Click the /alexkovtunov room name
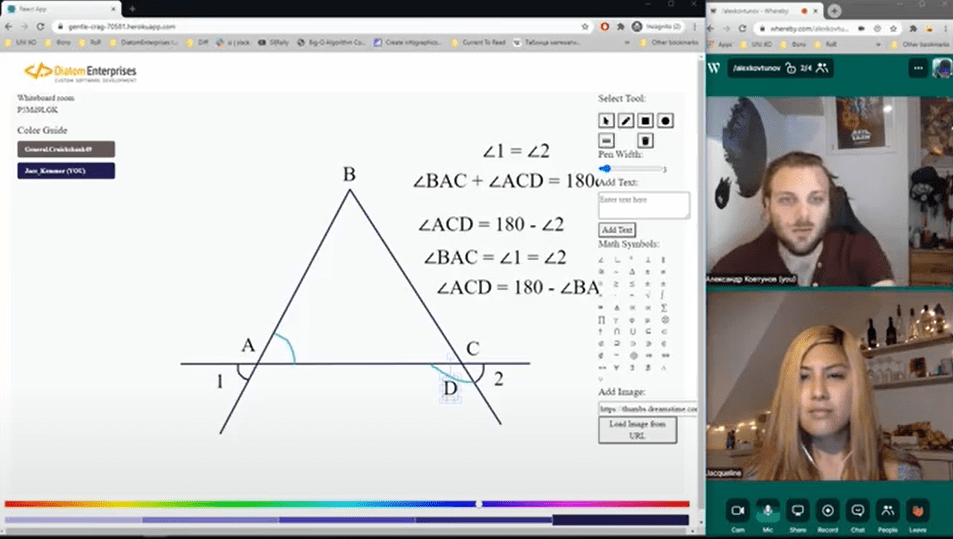The height and width of the screenshot is (539, 953). (756, 68)
